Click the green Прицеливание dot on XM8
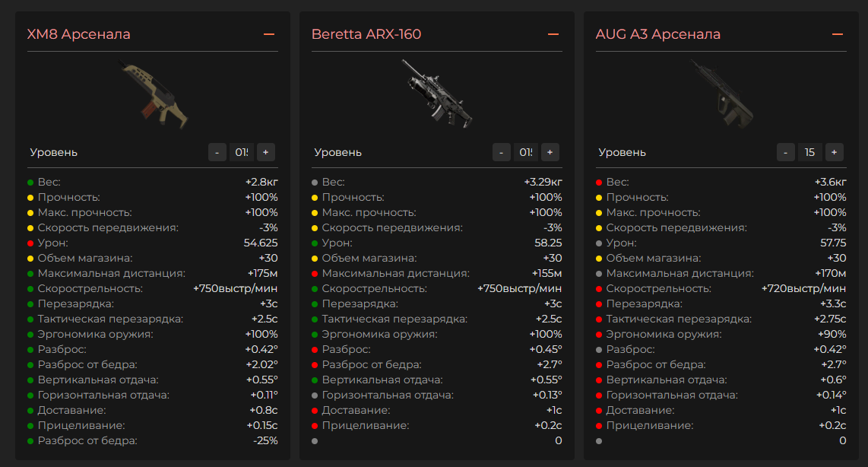Screen dimensions: 868x467 pos(30,426)
